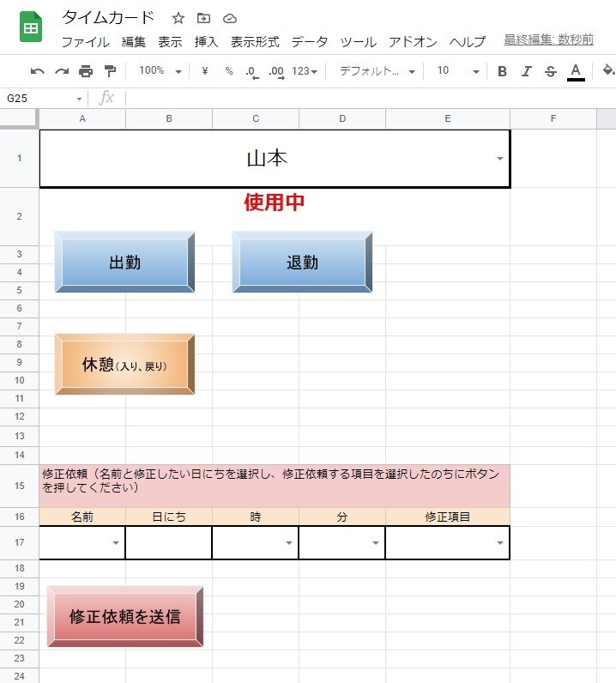Image resolution: width=616 pixels, height=683 pixels.
Task: Select the 分 header cell
Action: (x=342, y=517)
